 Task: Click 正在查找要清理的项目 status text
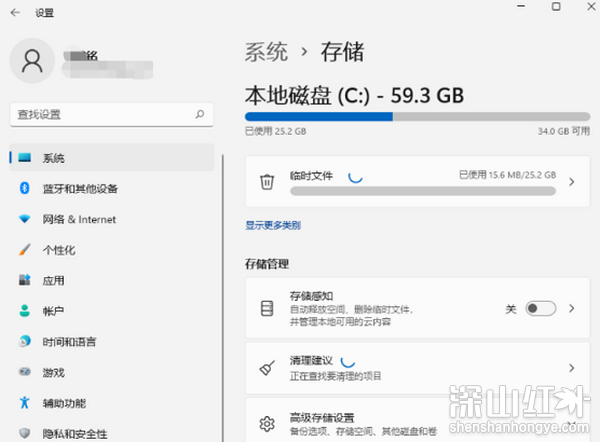(335, 376)
